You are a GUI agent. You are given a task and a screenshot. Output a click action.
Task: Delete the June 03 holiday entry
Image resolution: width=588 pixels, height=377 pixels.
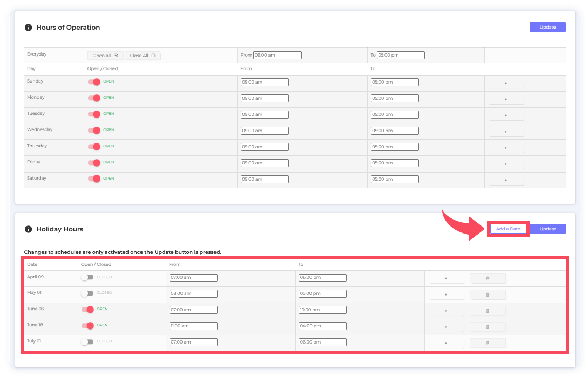pyautogui.click(x=488, y=311)
